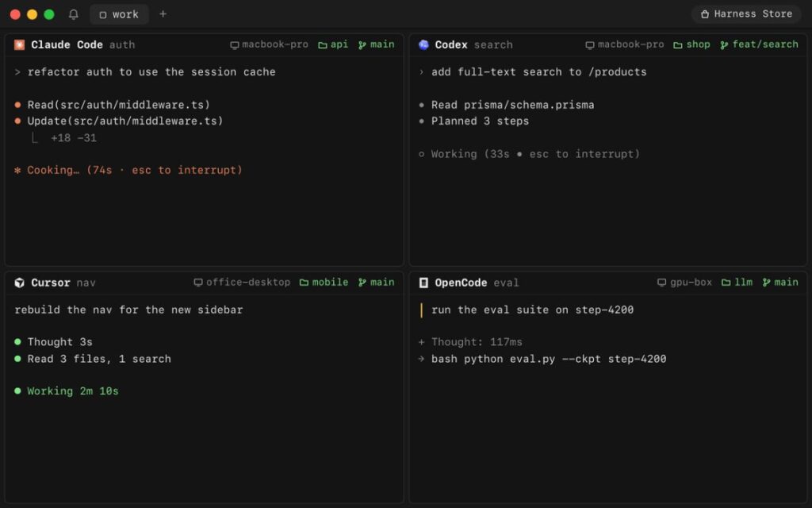The height and width of the screenshot is (508, 812).
Task: Click the folder icon next to "llm"
Action: pyautogui.click(x=726, y=283)
